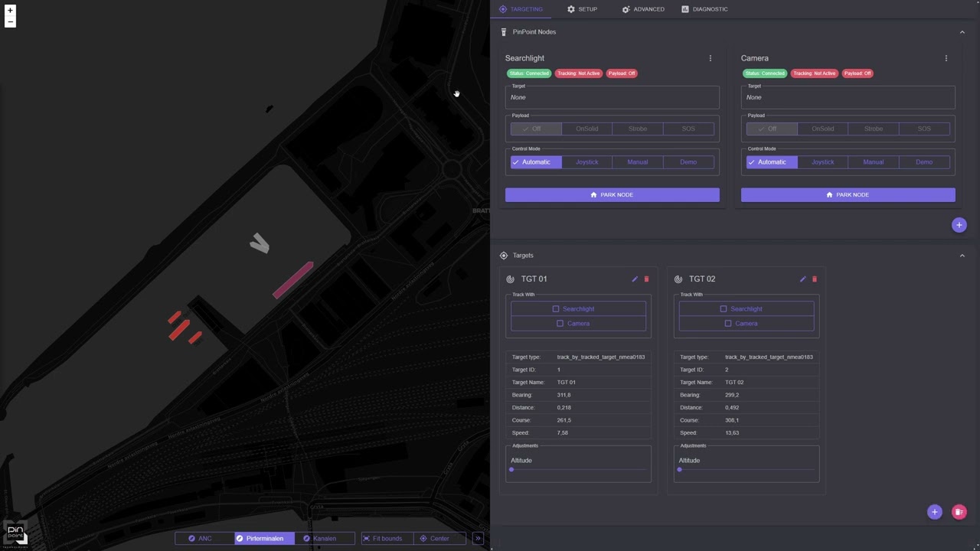Open the Targeting tab
Screen dimensions: 980x551
[x=521, y=9]
